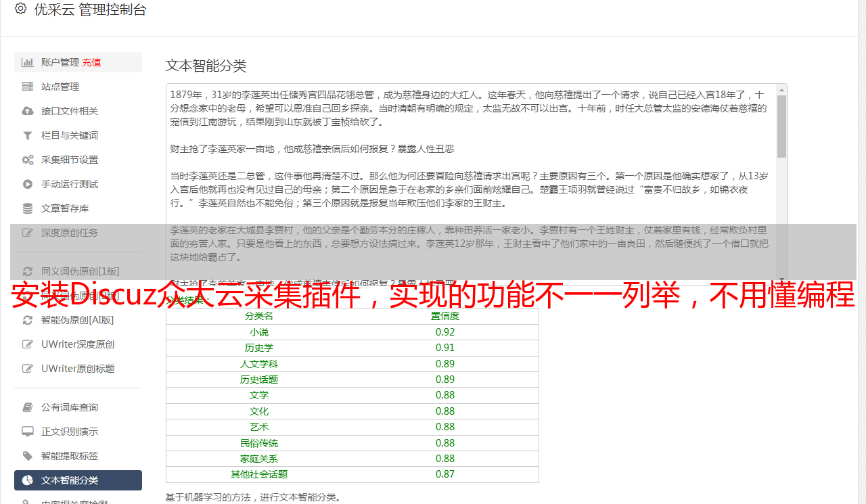Click the gear icon beside 优采云 管理控制台

coord(20,9)
